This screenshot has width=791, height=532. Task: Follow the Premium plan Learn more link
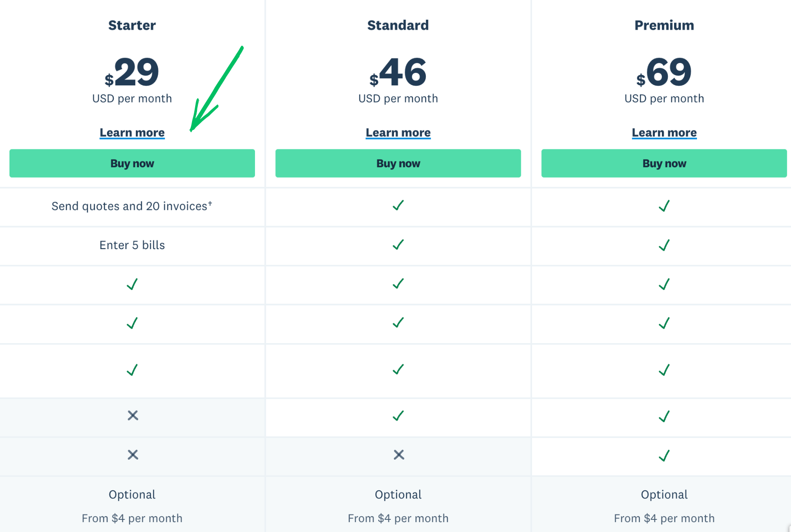click(664, 133)
